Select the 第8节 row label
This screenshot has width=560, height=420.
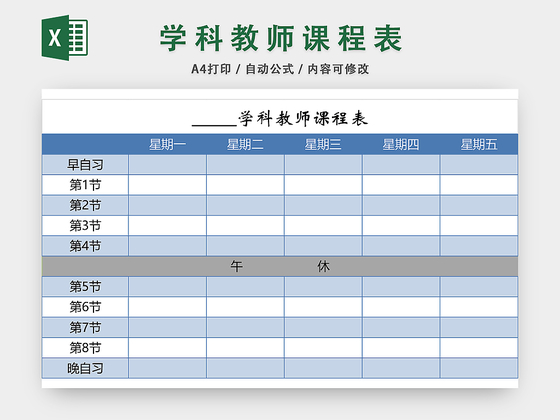85,348
